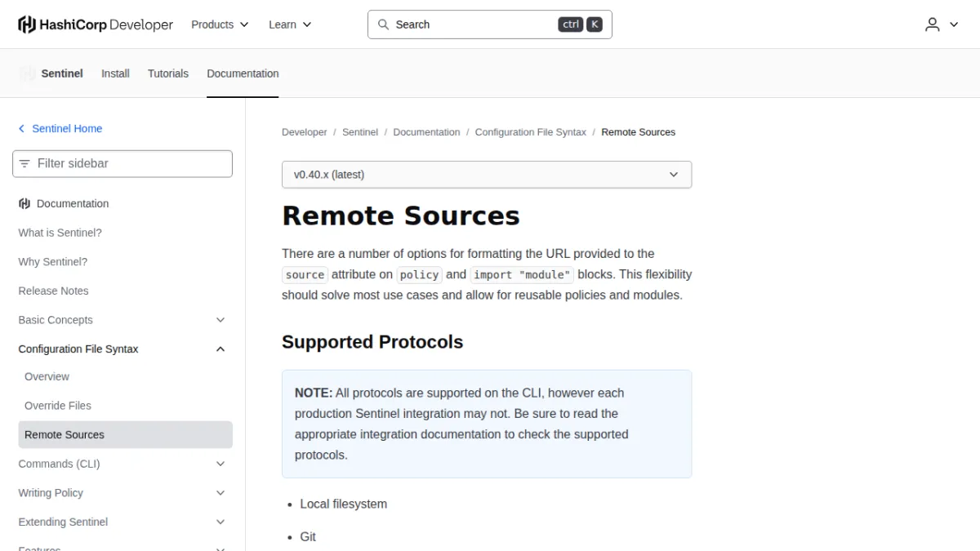Click the Configuration File Syntax breadcrumb
980x551 pixels.
(531, 132)
